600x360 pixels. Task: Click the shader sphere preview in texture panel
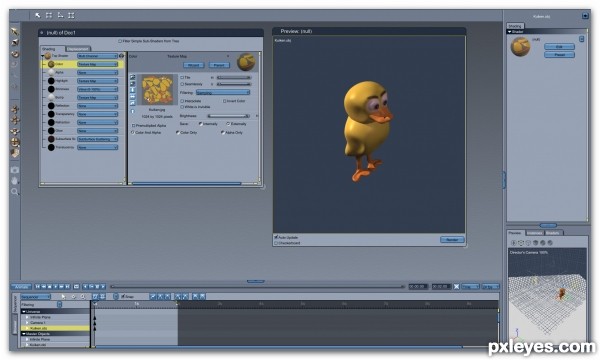tap(246, 62)
